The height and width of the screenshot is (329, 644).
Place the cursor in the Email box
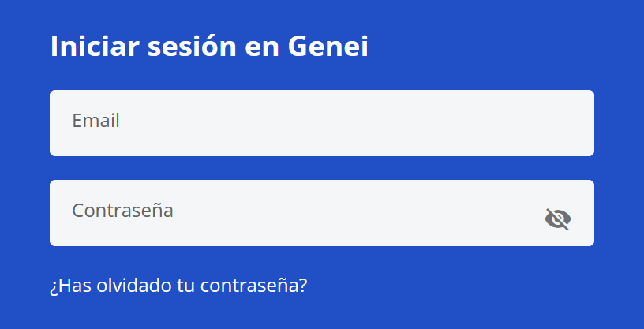pos(321,123)
